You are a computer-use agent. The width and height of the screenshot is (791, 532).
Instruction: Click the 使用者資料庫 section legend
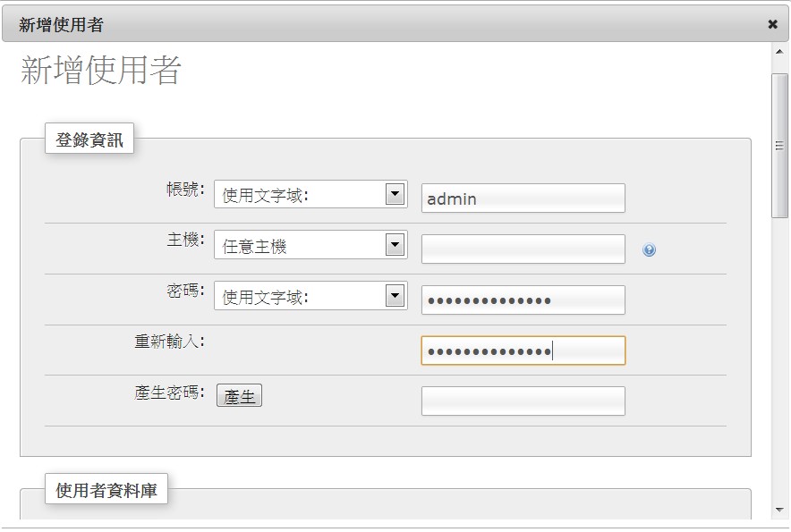[x=106, y=489]
